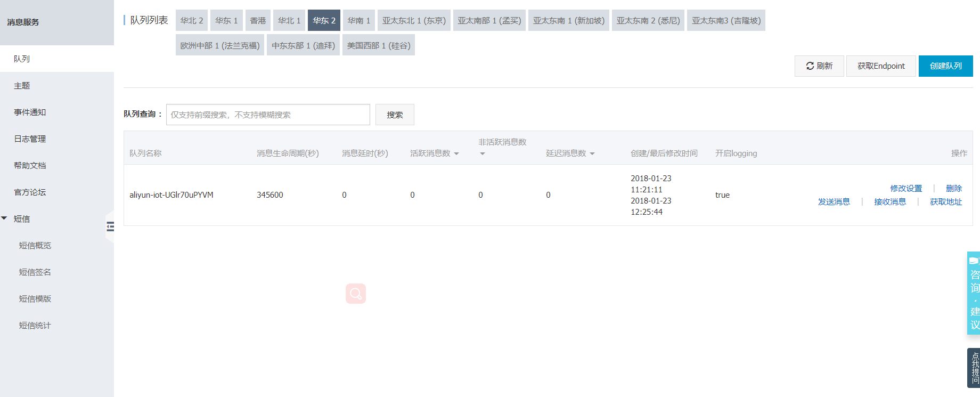Switch to 华北 2 region tab

[192, 20]
